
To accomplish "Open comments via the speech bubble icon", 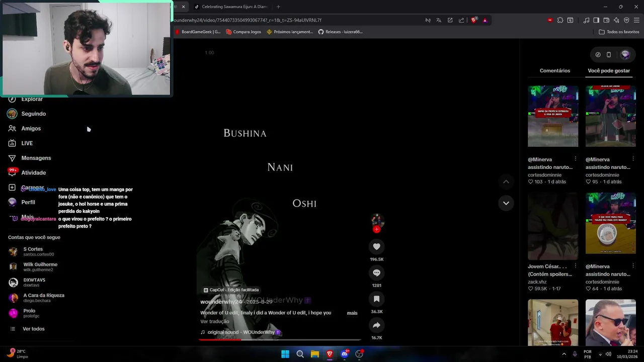I will [376, 273].
